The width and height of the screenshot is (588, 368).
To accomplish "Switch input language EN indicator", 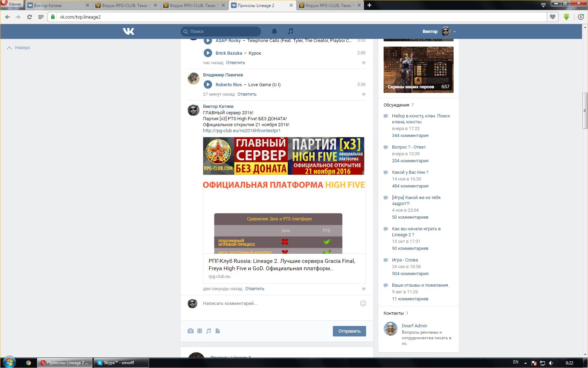I will tap(516, 362).
